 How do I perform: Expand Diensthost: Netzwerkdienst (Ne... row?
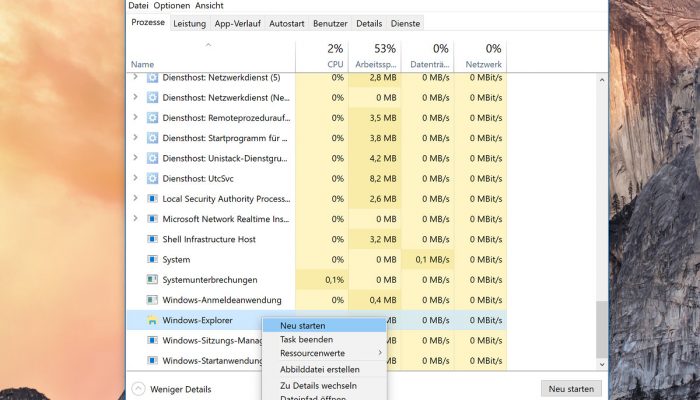pos(135,97)
